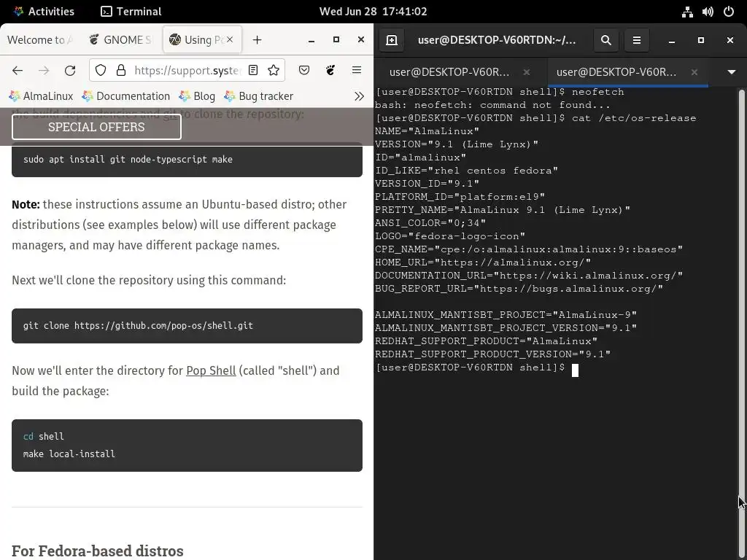Viewport: 747px width, 560px height.
Task: Open power menu icon in top bar
Action: 729,12
